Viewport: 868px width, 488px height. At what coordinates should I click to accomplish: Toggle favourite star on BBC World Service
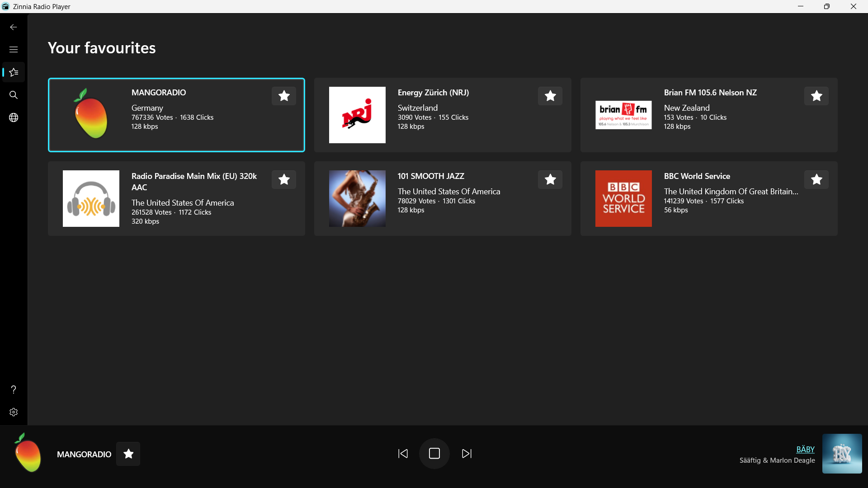click(x=816, y=179)
